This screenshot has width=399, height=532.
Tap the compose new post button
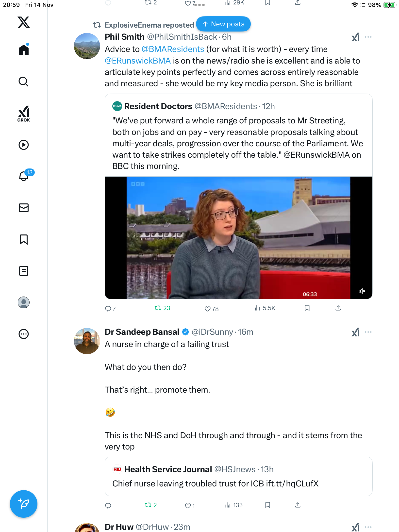pyautogui.click(x=24, y=504)
